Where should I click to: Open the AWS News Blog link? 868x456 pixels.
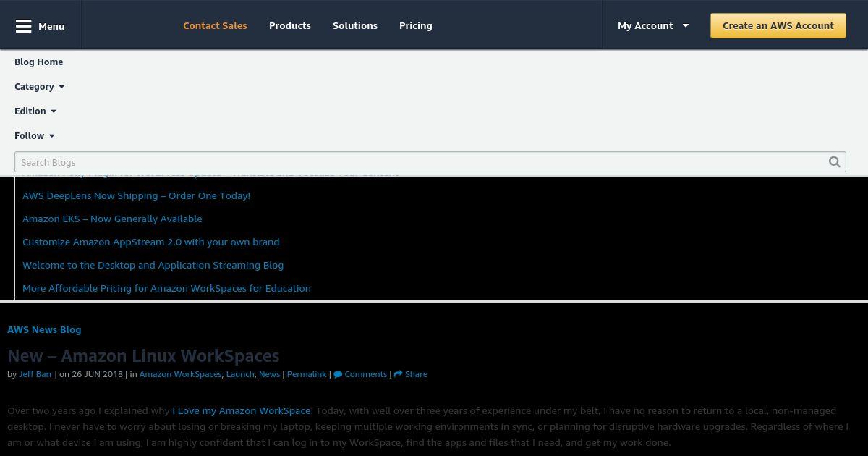[44, 329]
